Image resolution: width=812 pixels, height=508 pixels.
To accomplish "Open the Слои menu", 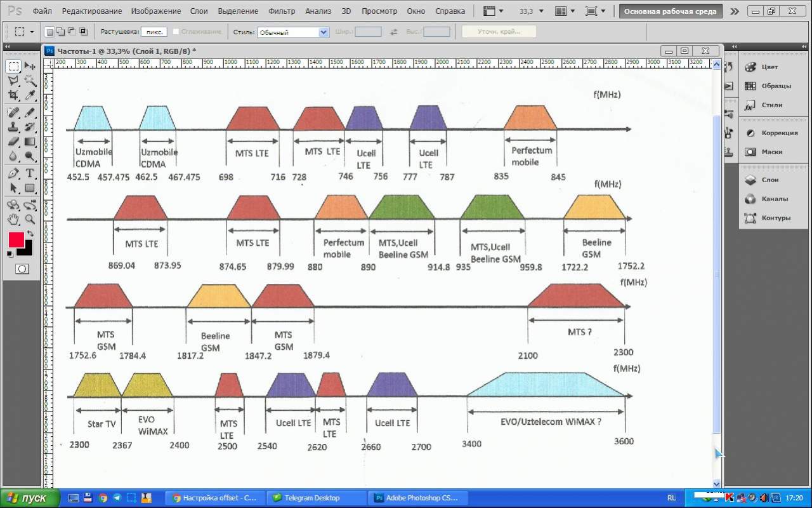I will (x=199, y=11).
